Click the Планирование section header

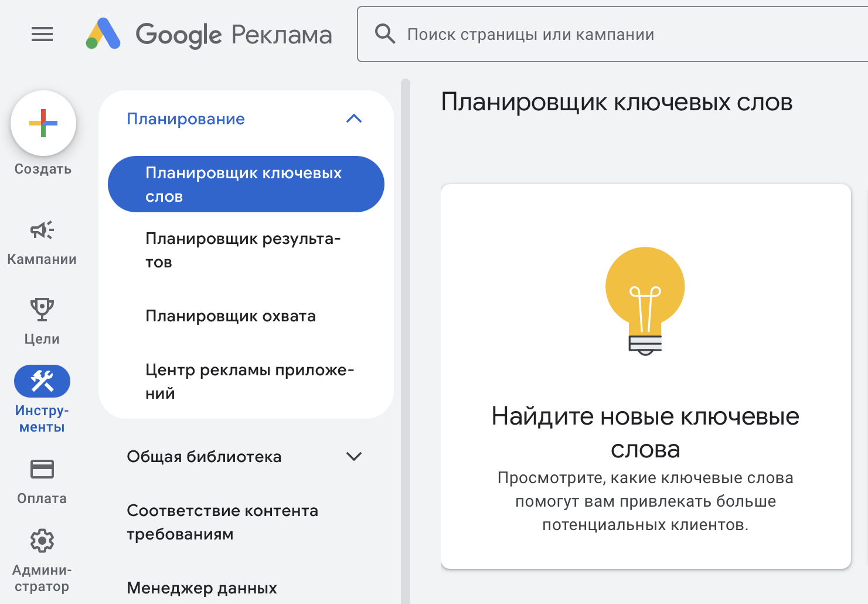[x=186, y=119]
